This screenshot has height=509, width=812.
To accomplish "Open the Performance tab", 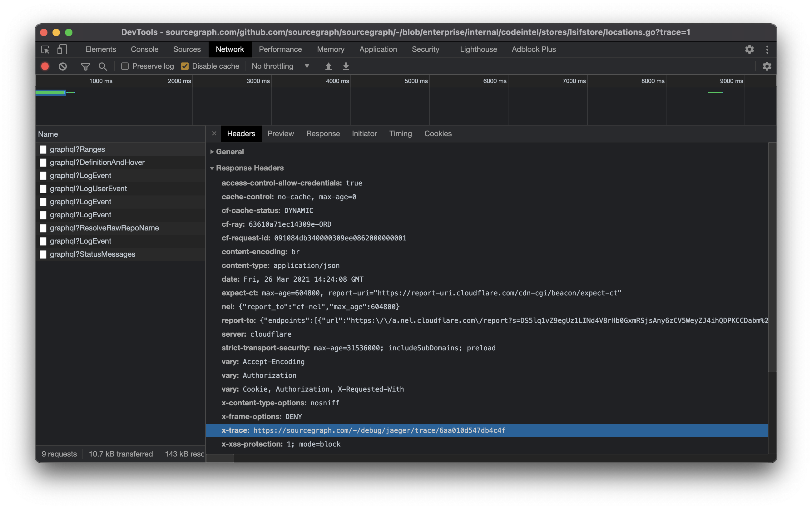I will pos(280,49).
